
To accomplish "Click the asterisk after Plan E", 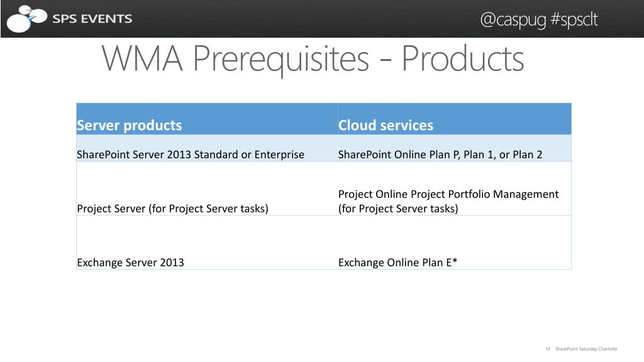I will tap(455, 261).
